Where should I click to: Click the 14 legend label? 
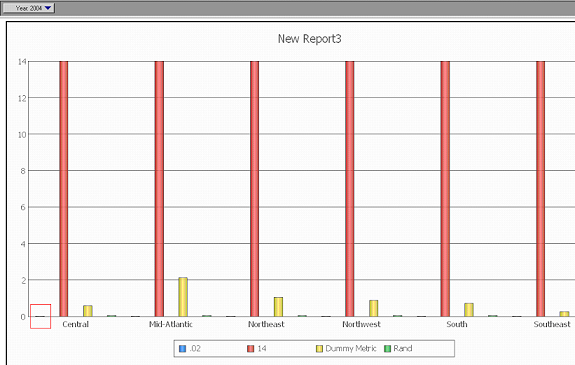point(262,348)
